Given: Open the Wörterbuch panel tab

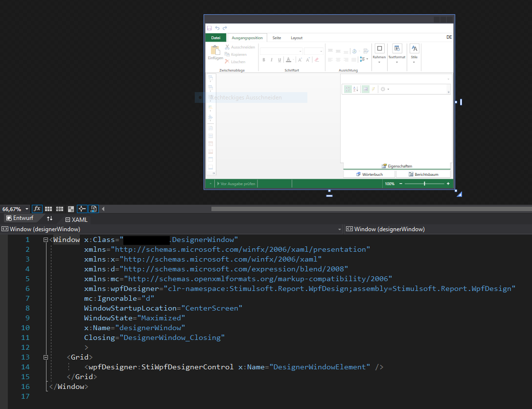Looking at the screenshot, I should (x=369, y=174).
